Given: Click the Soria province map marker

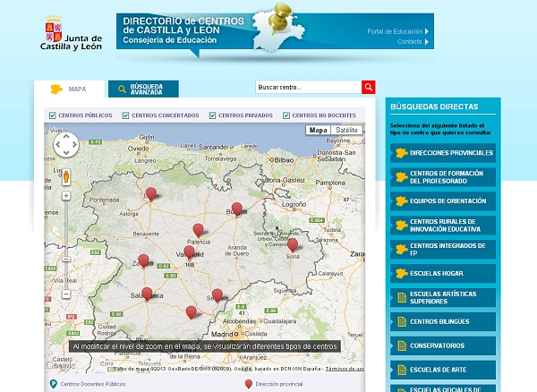Looking at the screenshot, I should pyautogui.click(x=292, y=245).
